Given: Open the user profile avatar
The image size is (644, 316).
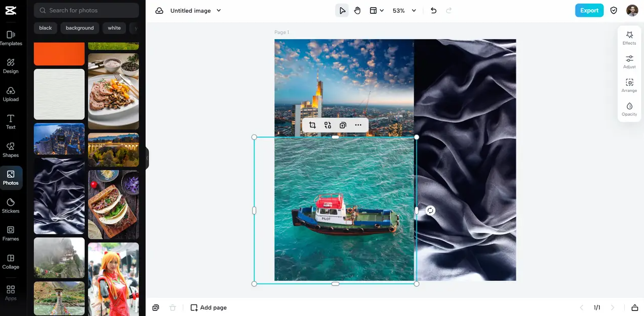Looking at the screenshot, I should click(632, 10).
